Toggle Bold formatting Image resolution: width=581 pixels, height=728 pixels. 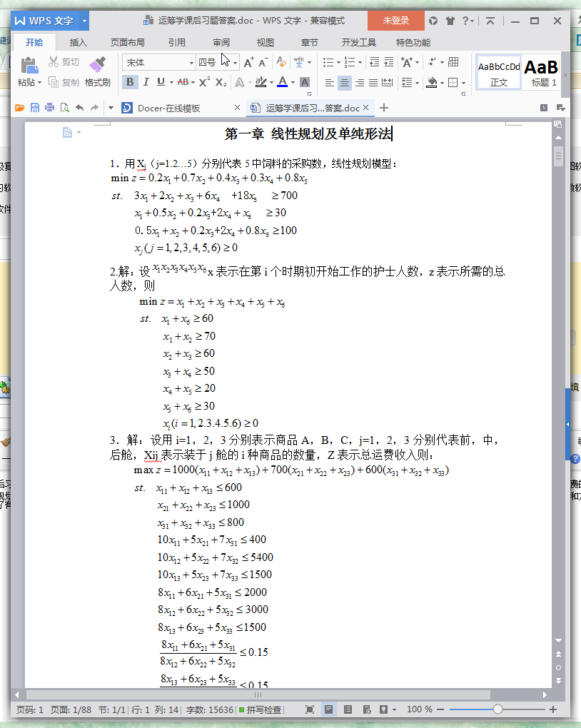[130, 82]
